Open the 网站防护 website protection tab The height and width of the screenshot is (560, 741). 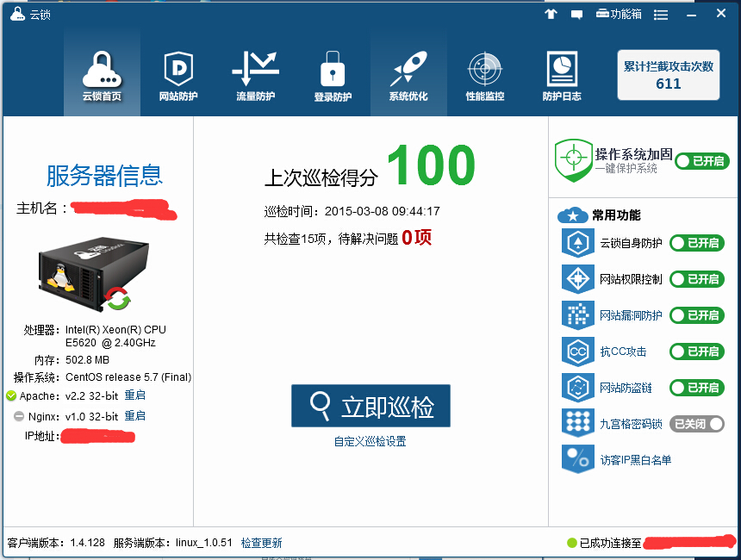[178, 76]
